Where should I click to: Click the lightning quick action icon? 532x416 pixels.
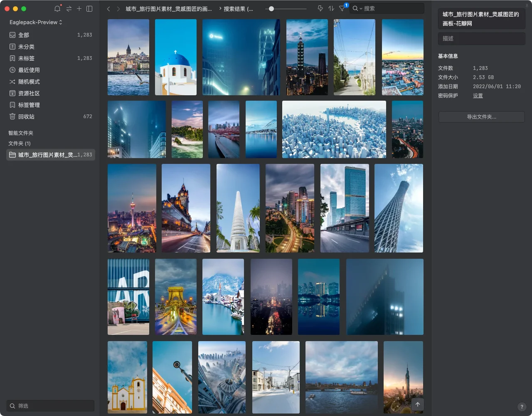(x=320, y=8)
